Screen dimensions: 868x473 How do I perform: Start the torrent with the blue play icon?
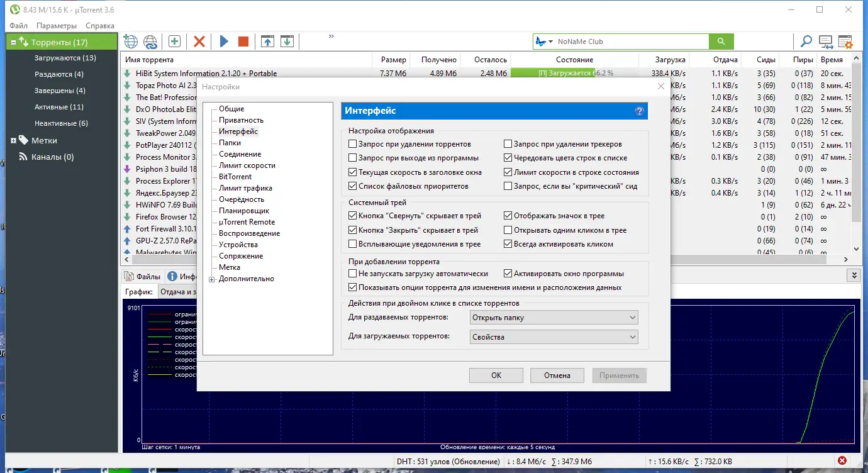pyautogui.click(x=224, y=41)
